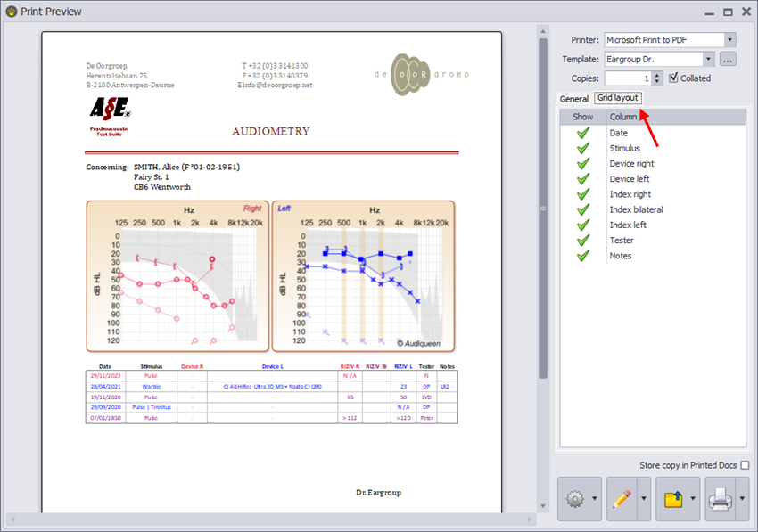Toggle the Index bilateral column checkmark

pyautogui.click(x=583, y=209)
